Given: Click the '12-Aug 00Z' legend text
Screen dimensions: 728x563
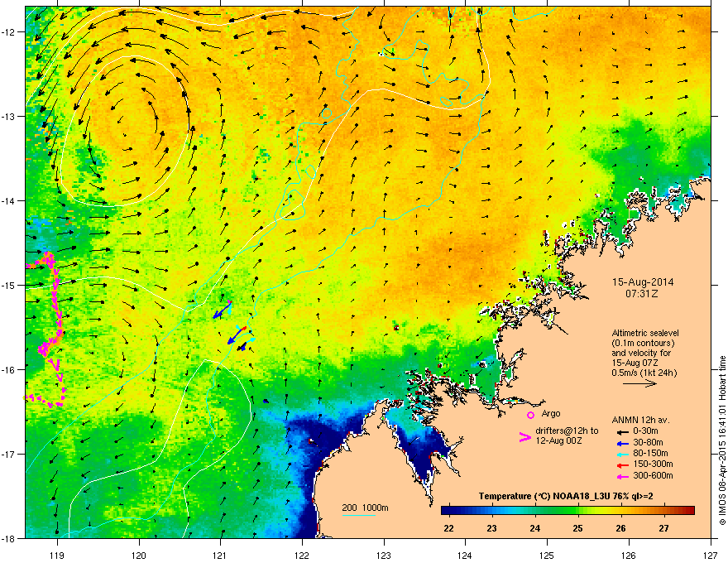Looking at the screenshot, I should coord(558,440).
